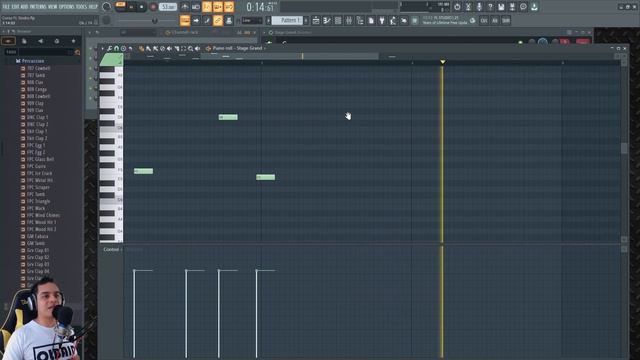Open the Pattern 1 selector
The width and height of the screenshot is (640, 360).
287,20
